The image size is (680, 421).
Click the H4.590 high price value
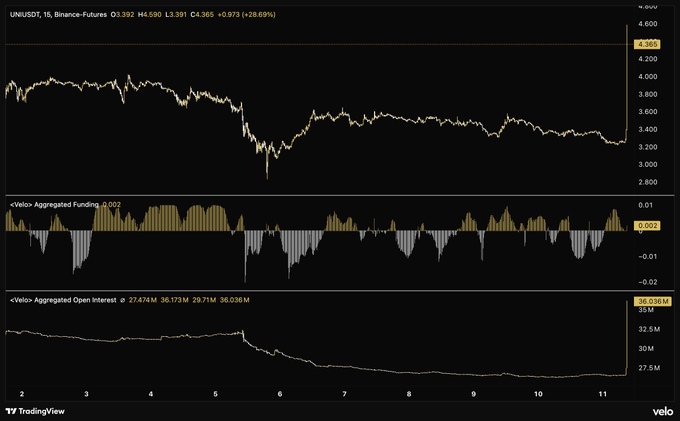(x=152, y=15)
